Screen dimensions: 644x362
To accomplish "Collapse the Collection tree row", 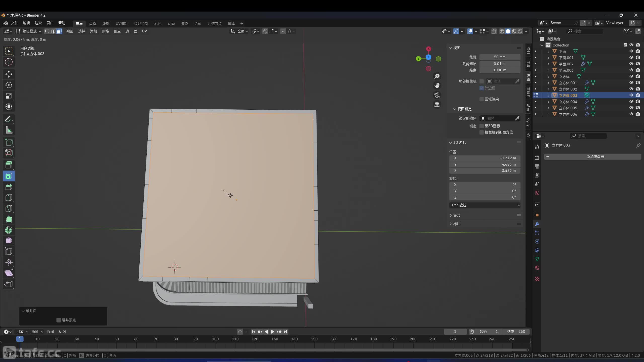I will point(542,45).
